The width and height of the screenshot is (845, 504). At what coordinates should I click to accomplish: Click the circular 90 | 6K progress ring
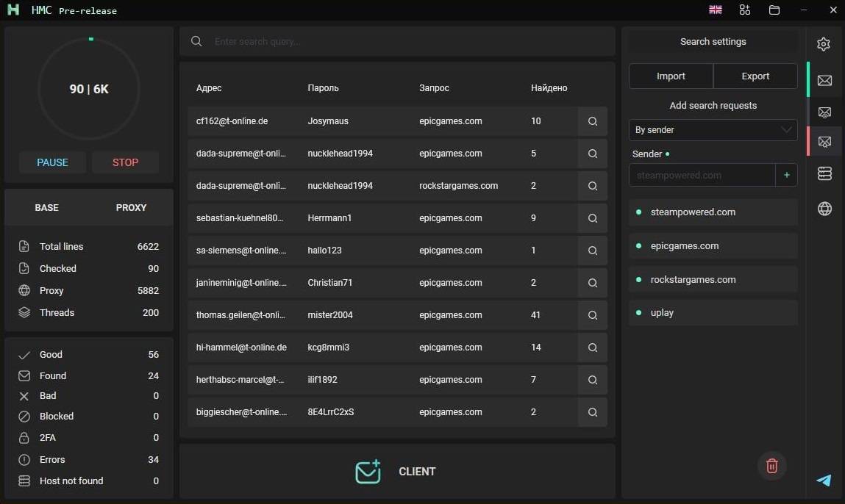(89, 89)
